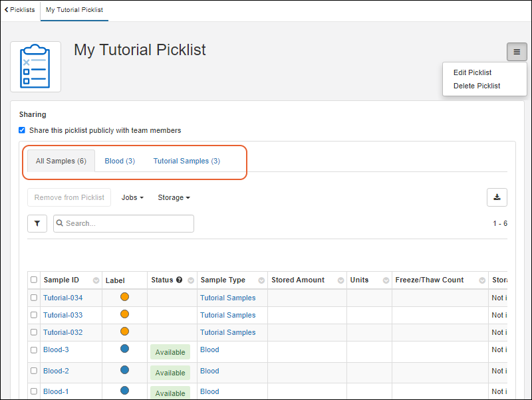The width and height of the screenshot is (532, 400).
Task: Click into the Search field
Action: tap(126, 224)
